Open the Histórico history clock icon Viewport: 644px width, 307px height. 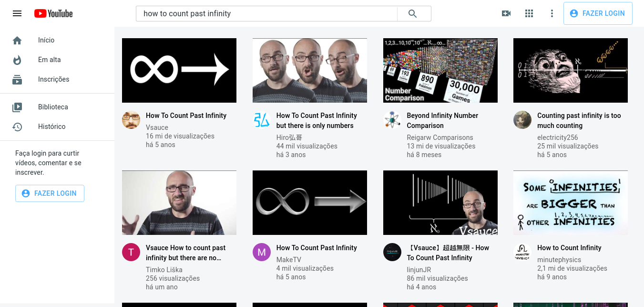pos(17,127)
